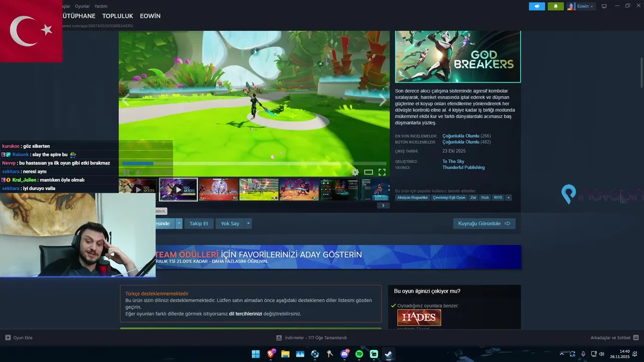Screen dimensions: 644x362
Task: Select the dark skill-tree menu screenshot thumbnail
Action: pyautogui.click(x=339, y=190)
